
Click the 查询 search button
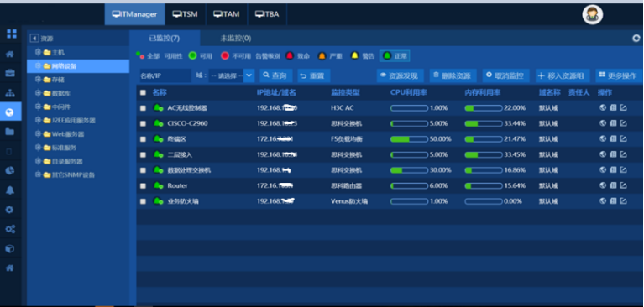276,75
